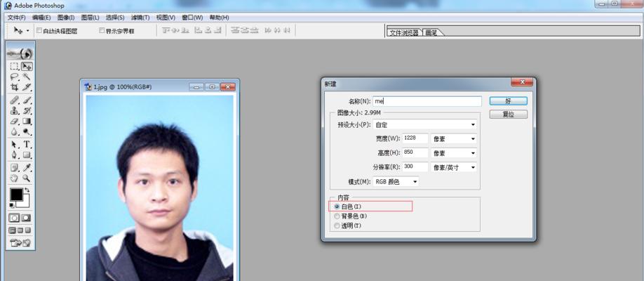Select the 背景色(B) content radio button
Image resolution: width=644 pixels, height=281 pixels.
[x=337, y=216]
